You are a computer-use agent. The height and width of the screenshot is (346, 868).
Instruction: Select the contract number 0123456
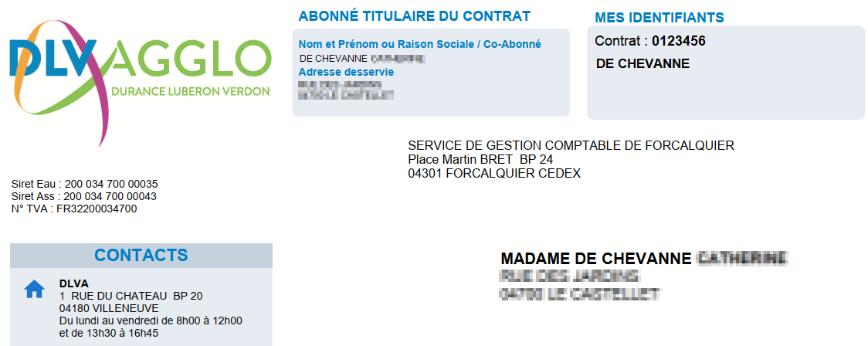tap(679, 41)
